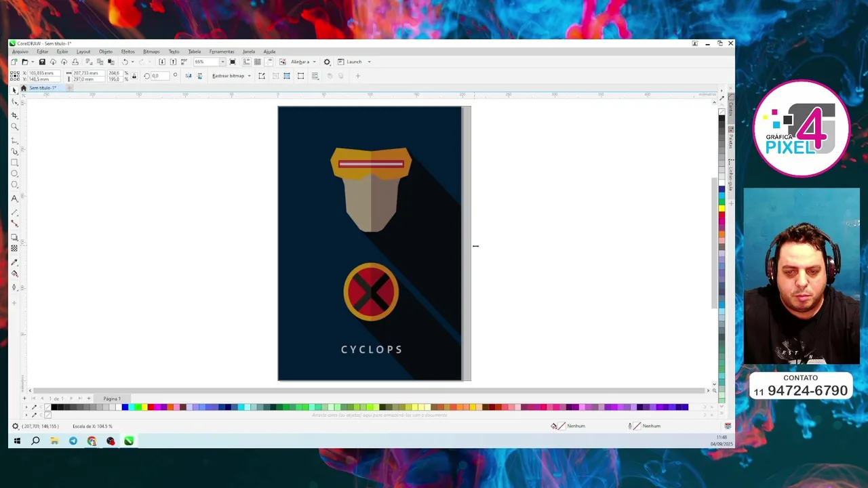Image resolution: width=868 pixels, height=488 pixels.
Task: Select the Drop Shadow tool
Action: click(14, 237)
